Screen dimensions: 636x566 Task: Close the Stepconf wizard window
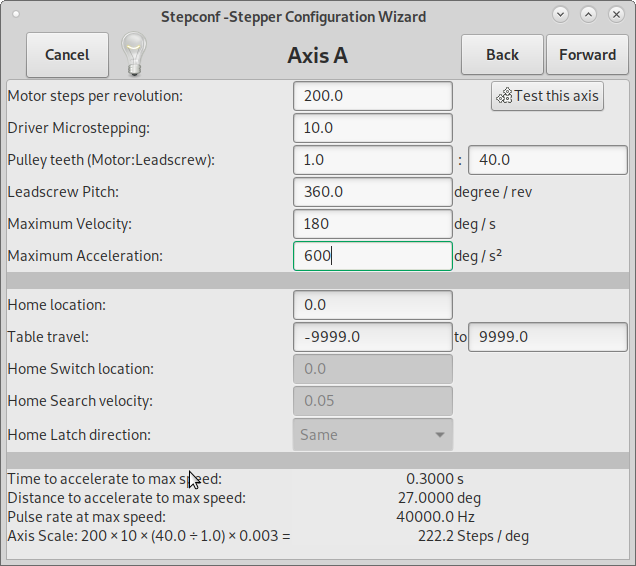(x=616, y=15)
